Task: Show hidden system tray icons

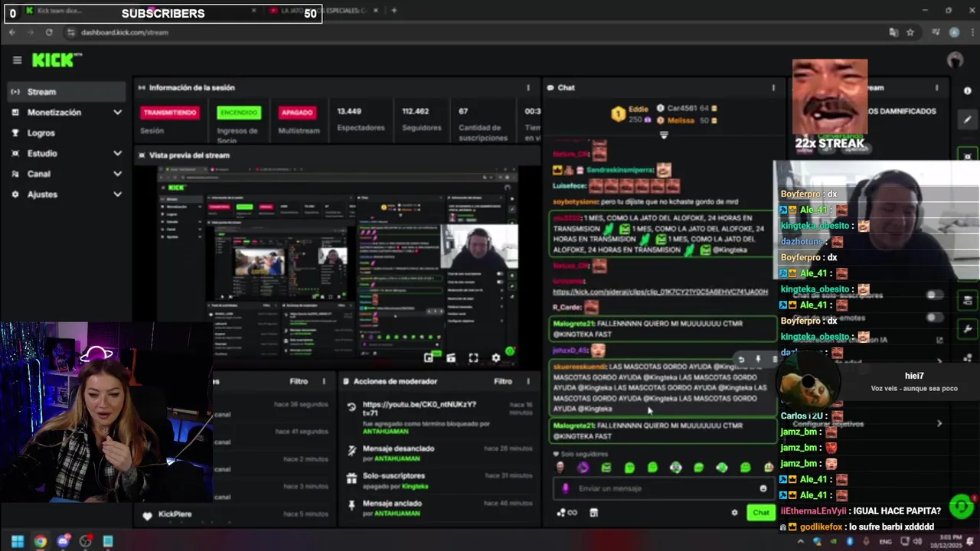Action: 801,542
